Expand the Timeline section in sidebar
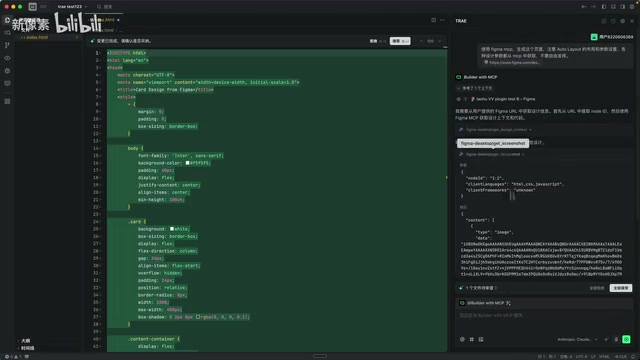640x360 pixels. pyautogui.click(x=27, y=348)
